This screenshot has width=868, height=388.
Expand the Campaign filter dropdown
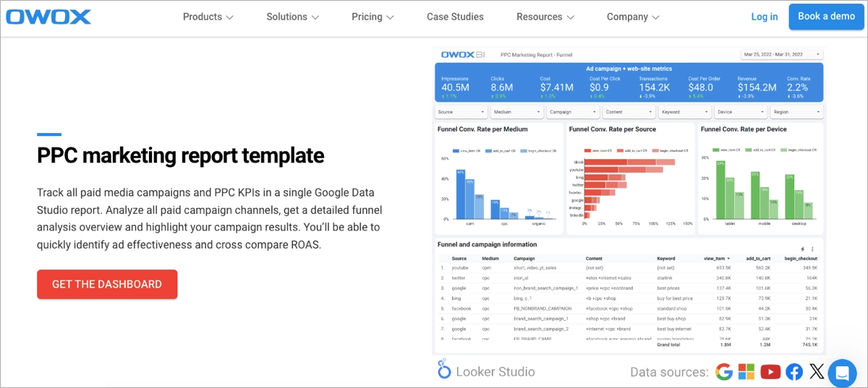pos(573,112)
